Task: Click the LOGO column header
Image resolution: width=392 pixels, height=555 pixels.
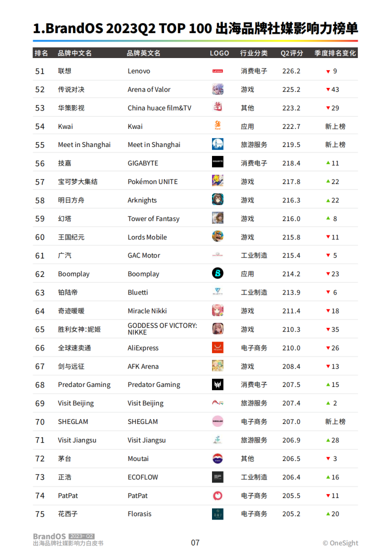Action: 219,53
